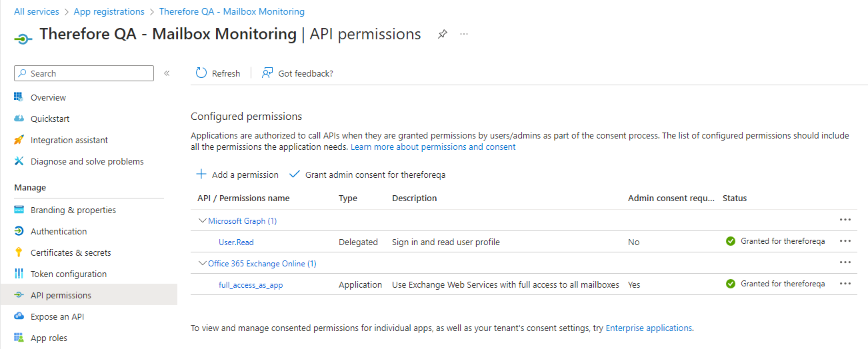Click the Got feedback? button label

[x=305, y=73]
